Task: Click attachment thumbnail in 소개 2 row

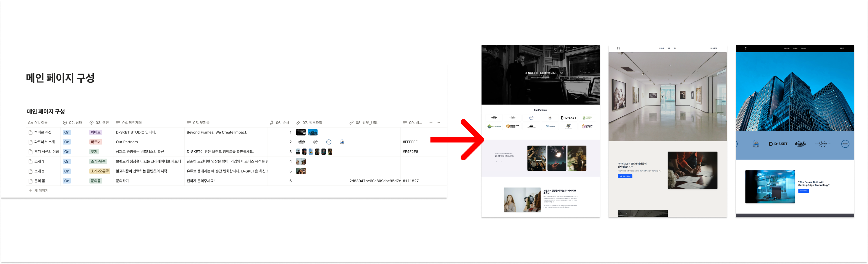Action: click(x=301, y=172)
